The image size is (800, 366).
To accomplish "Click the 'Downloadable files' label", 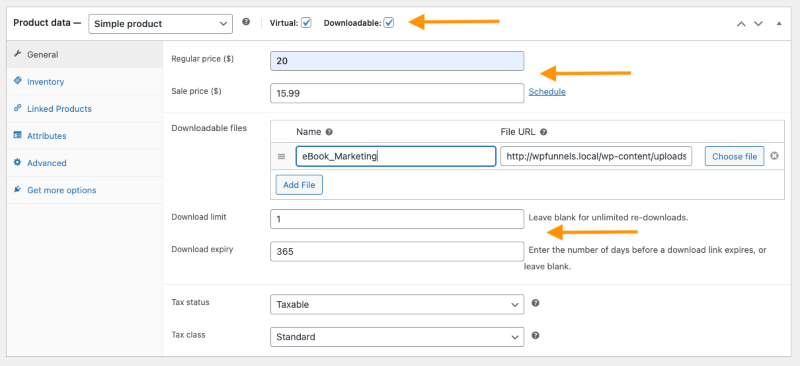I will coord(209,128).
